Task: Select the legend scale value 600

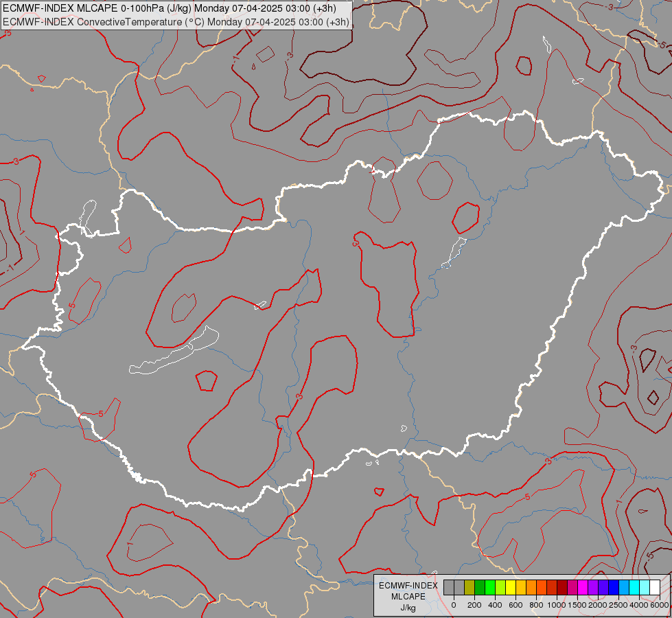Action: pos(515,605)
